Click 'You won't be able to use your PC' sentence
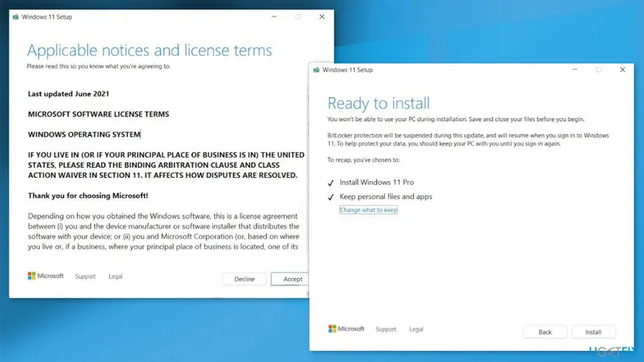 (456, 119)
